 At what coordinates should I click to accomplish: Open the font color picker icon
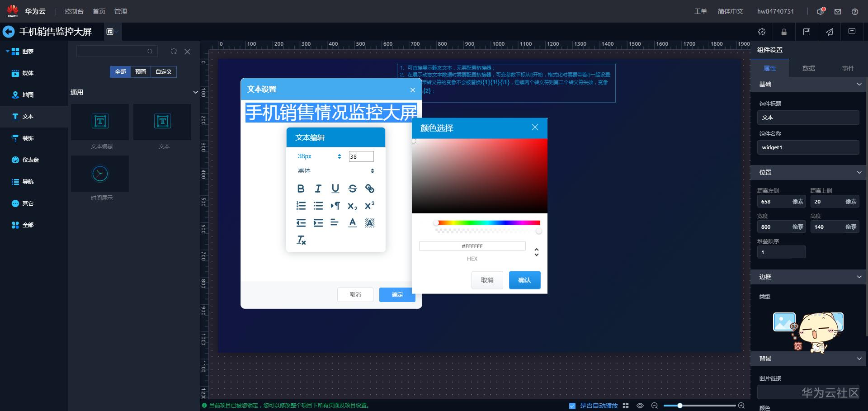pos(353,223)
